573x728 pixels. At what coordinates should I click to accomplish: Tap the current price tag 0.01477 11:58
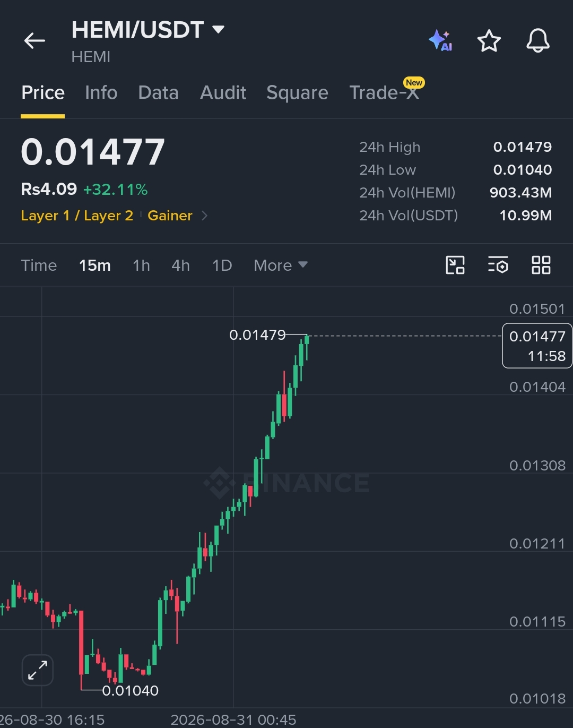tap(537, 346)
